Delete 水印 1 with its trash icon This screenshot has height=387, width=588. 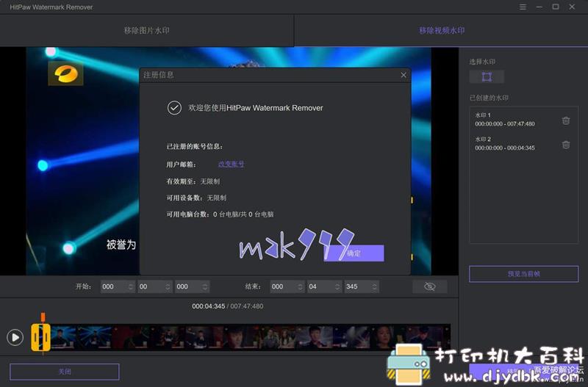pos(566,120)
